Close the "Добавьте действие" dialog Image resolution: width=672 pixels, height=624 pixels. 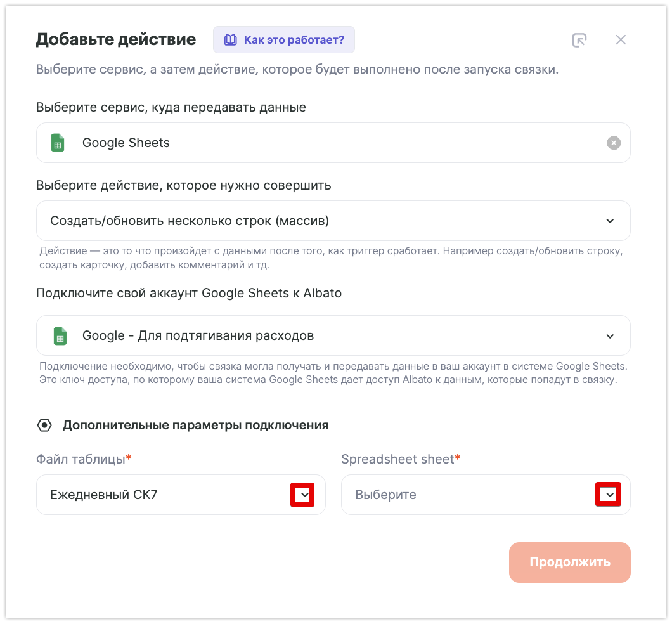pos(621,40)
